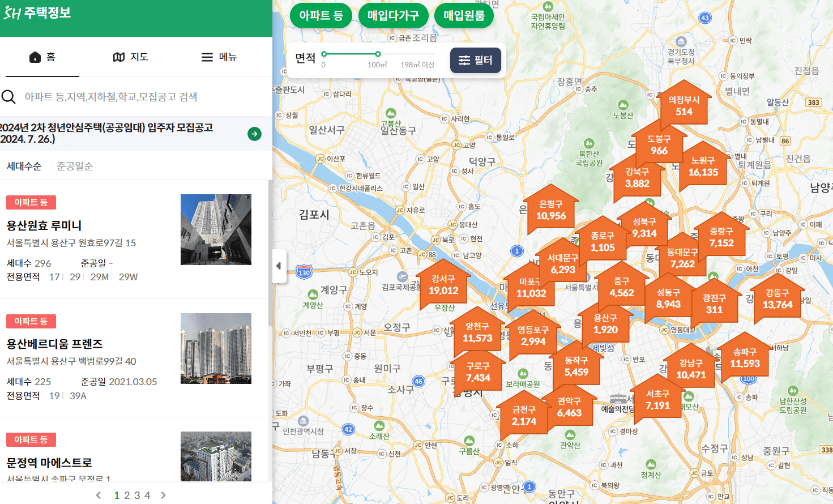Open the 청년안심주택 notice arrow button
The height and width of the screenshot is (504, 833).
[254, 134]
